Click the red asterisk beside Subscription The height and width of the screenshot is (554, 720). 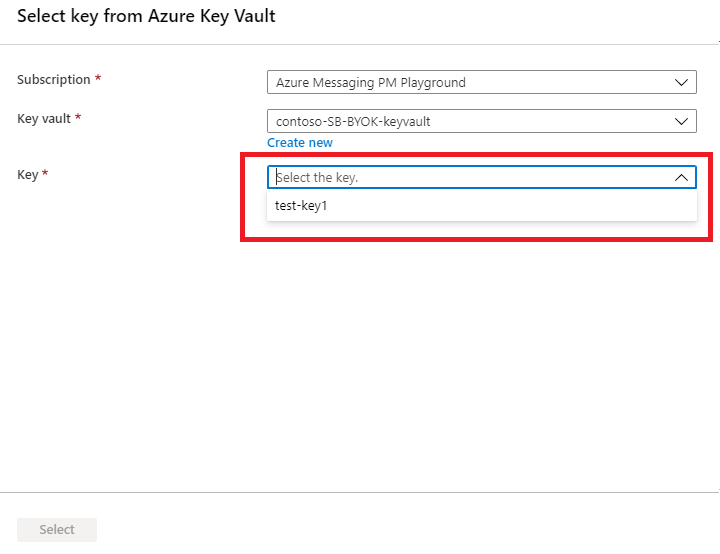[x=98, y=80]
